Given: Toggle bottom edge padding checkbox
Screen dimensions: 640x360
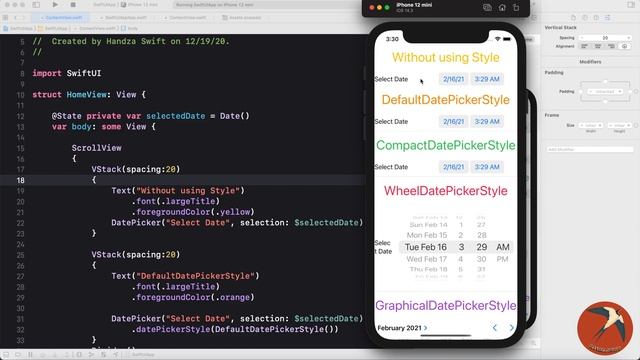Looking at the screenshot, I should pos(605,101).
